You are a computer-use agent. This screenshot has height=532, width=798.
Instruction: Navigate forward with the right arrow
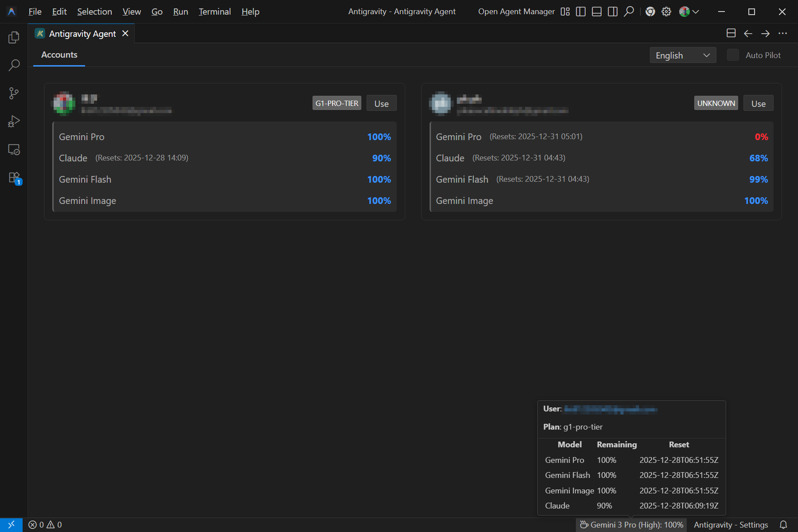[765, 33]
